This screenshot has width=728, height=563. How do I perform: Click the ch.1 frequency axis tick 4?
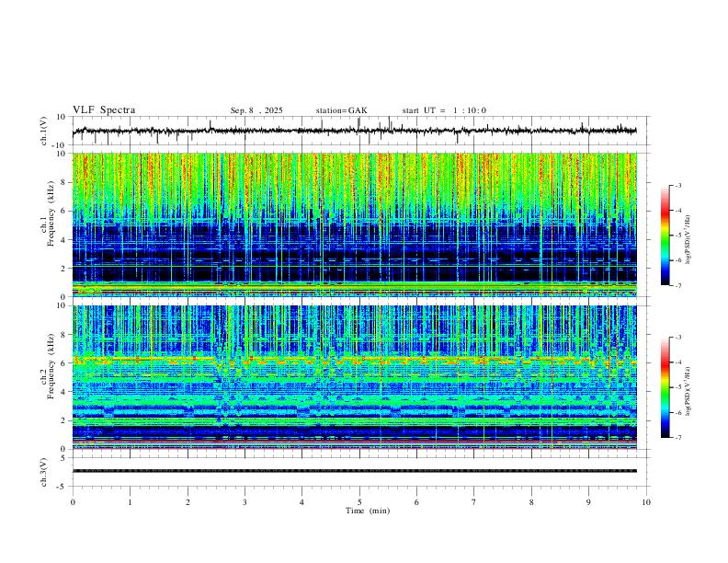[64, 240]
